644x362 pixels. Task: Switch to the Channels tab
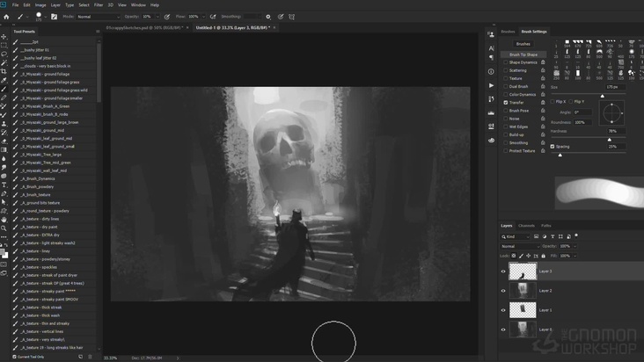click(x=526, y=226)
